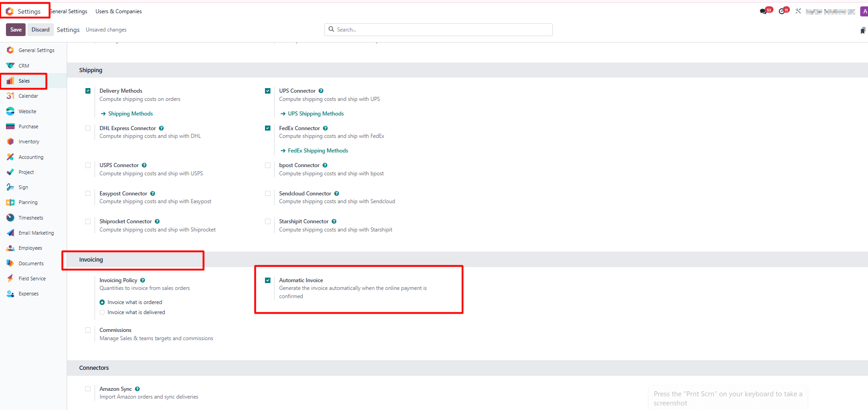868x410 pixels.
Task: Click the Unsaved changes label
Action: click(106, 30)
